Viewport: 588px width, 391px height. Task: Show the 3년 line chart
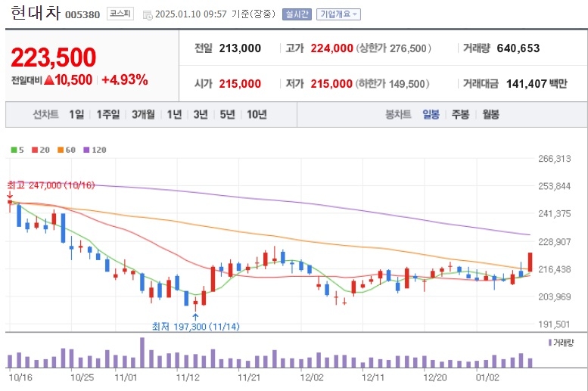pyautogui.click(x=201, y=114)
